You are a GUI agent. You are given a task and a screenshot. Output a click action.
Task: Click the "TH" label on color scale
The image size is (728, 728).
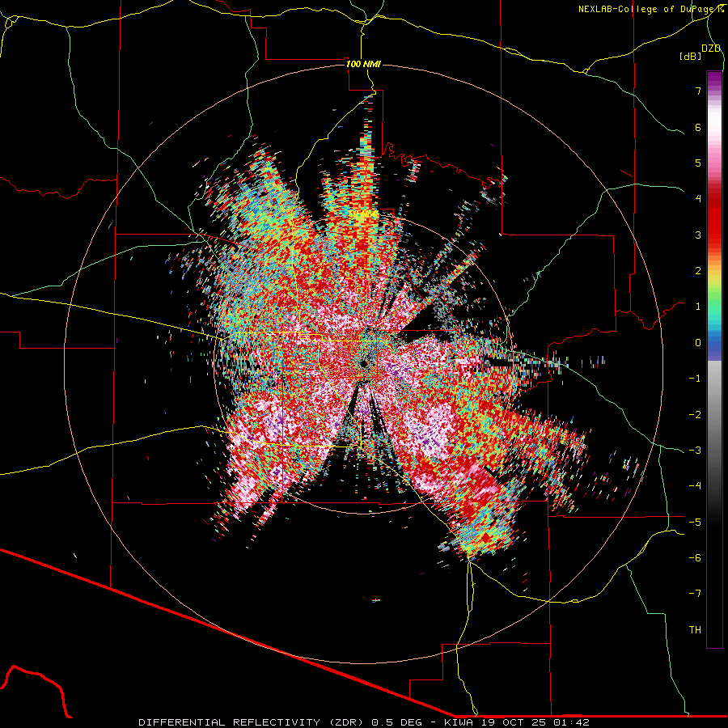click(695, 629)
